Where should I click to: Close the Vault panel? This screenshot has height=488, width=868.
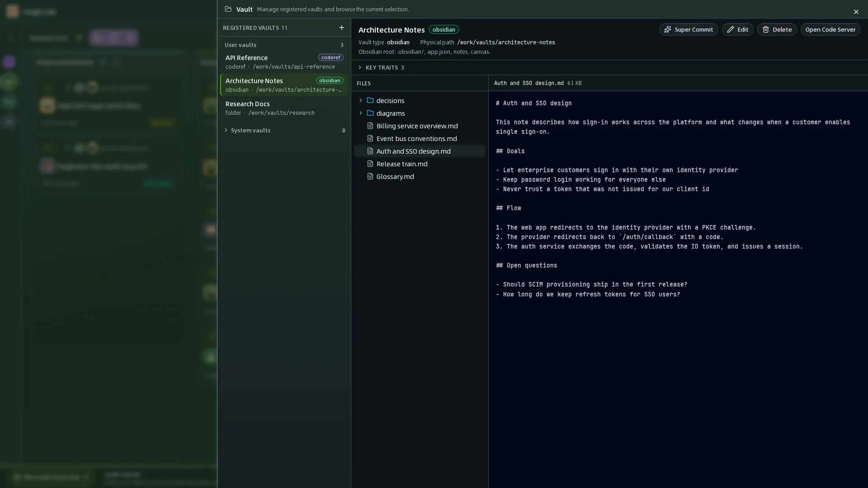point(856,12)
